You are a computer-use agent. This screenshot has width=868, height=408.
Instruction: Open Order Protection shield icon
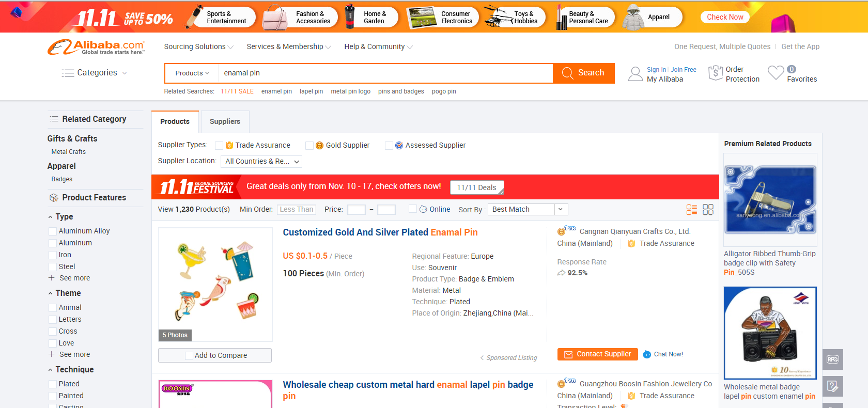(x=715, y=73)
